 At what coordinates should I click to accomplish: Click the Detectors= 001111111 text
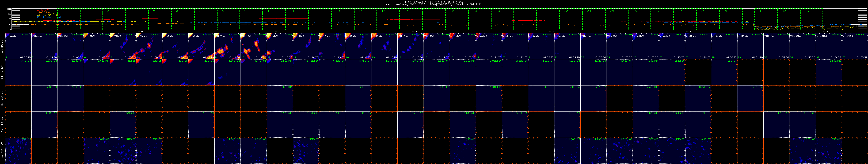coord(469,4)
